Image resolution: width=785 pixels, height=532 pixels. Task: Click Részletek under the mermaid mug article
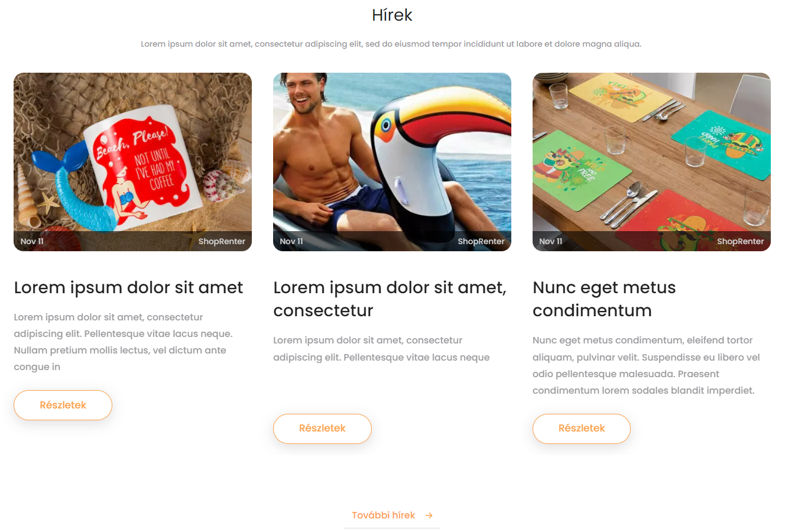point(63,405)
